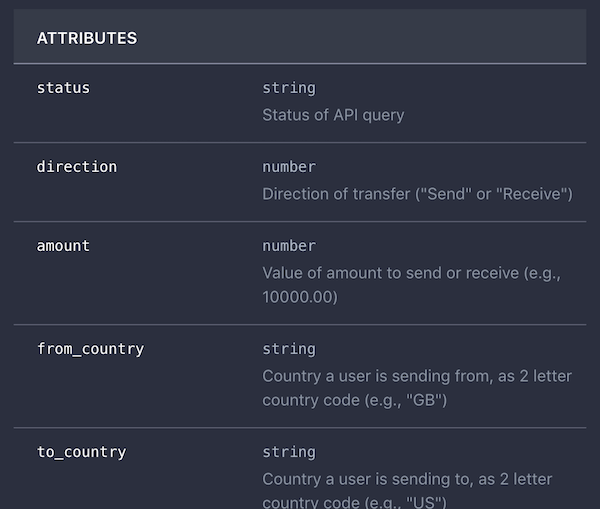This screenshot has height=509, width=600.
Task: Select the amount attribute name
Action: pyautogui.click(x=63, y=246)
